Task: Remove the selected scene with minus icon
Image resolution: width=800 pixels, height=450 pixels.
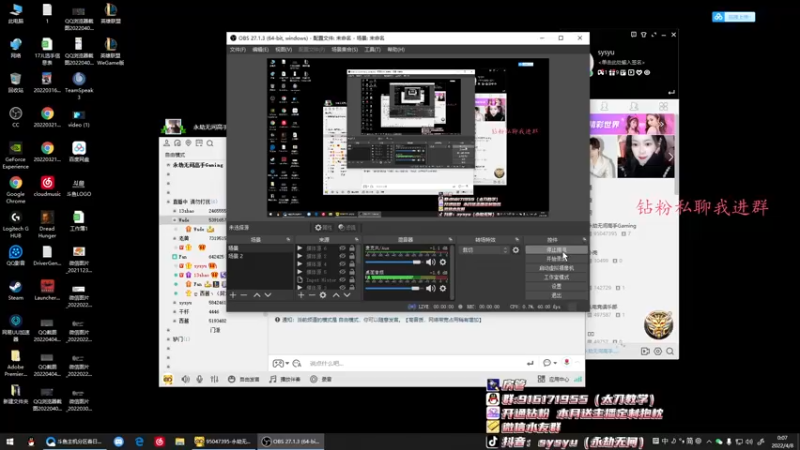Action: click(x=244, y=295)
